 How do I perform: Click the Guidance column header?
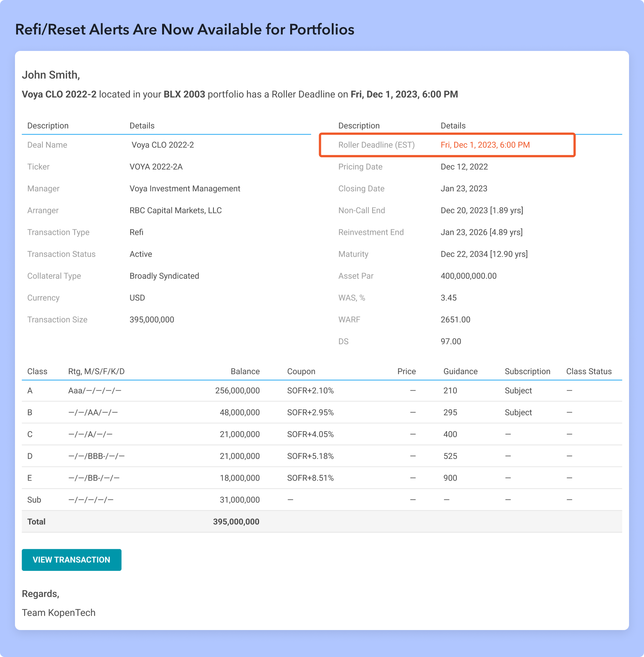coord(460,371)
